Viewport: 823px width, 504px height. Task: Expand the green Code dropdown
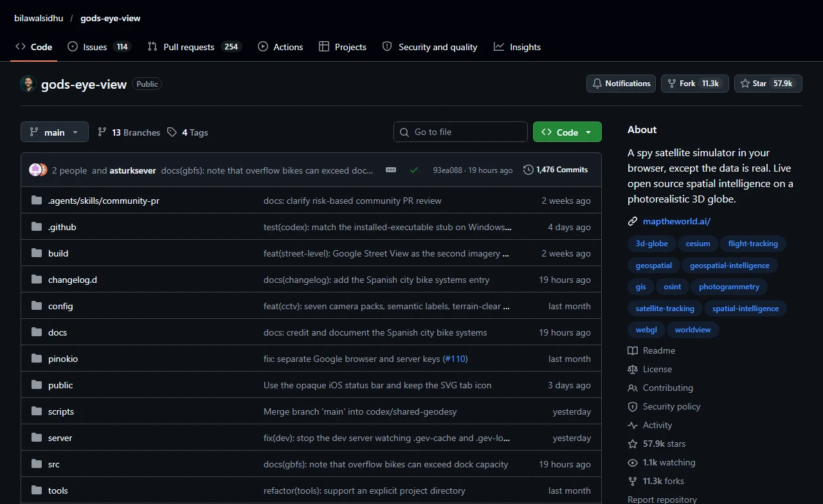[x=567, y=132]
